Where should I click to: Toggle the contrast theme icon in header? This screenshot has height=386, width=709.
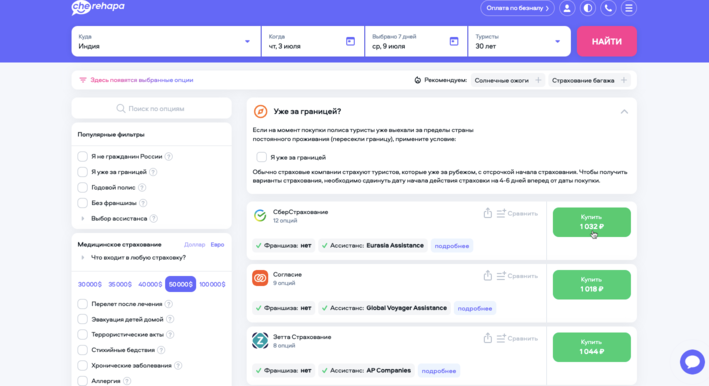click(x=587, y=8)
